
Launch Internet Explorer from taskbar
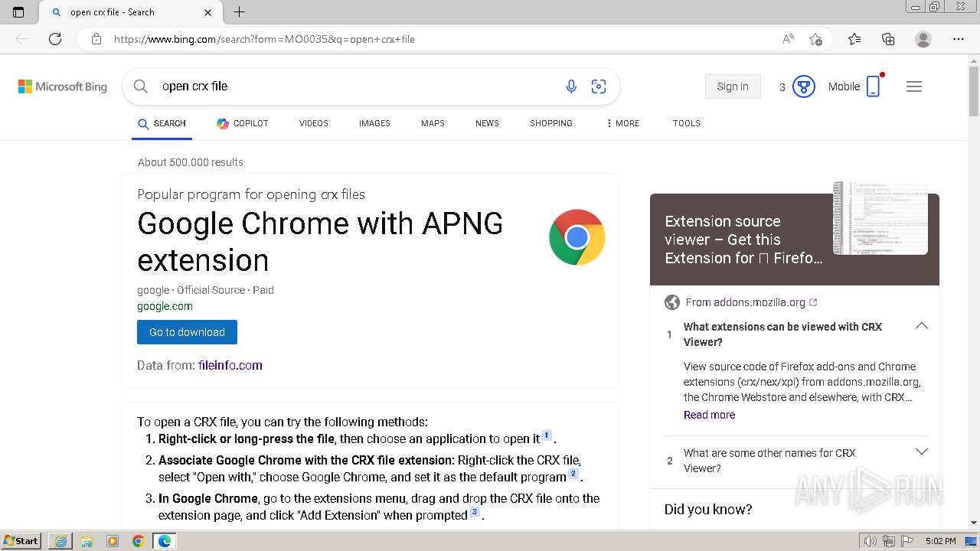60,541
